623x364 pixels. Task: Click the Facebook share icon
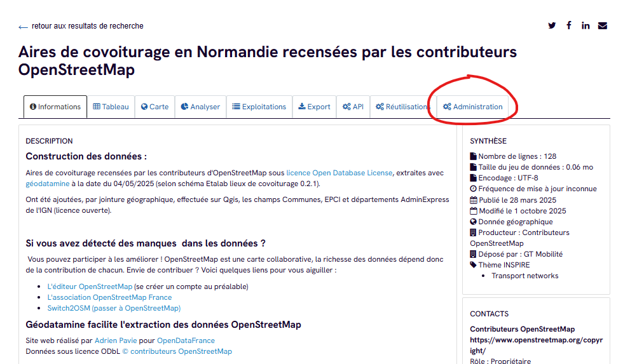coord(569,25)
